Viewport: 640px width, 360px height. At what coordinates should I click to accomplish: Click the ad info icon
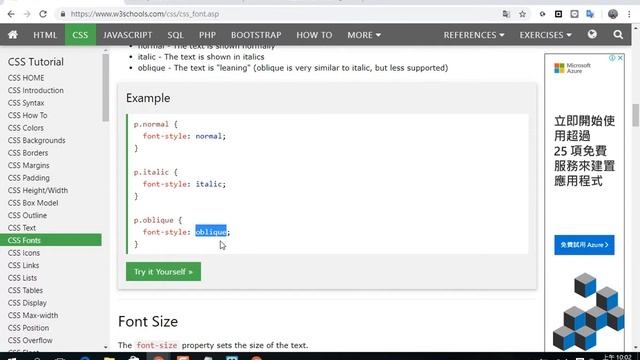pyautogui.click(x=612, y=58)
